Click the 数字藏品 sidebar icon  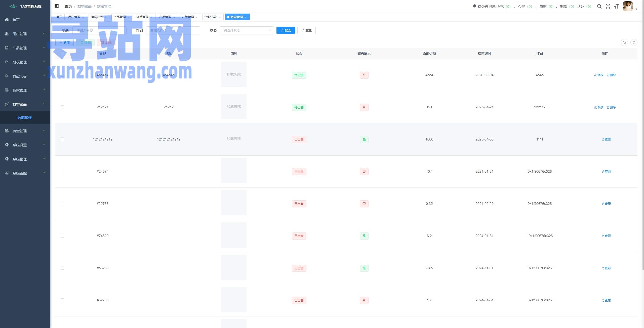(7, 104)
